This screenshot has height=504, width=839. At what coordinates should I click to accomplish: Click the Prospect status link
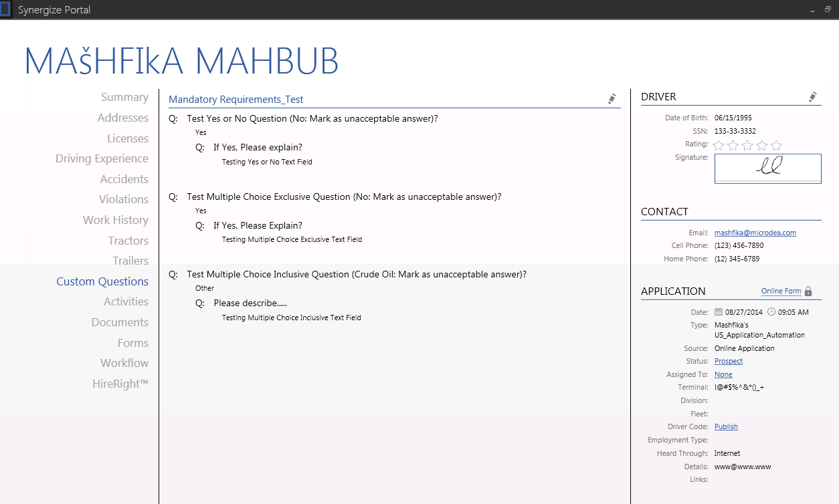pos(728,362)
